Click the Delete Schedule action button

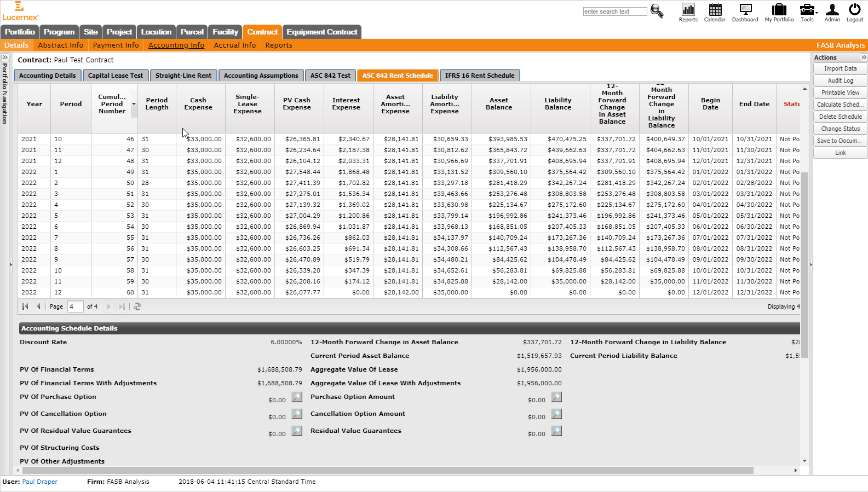841,117
